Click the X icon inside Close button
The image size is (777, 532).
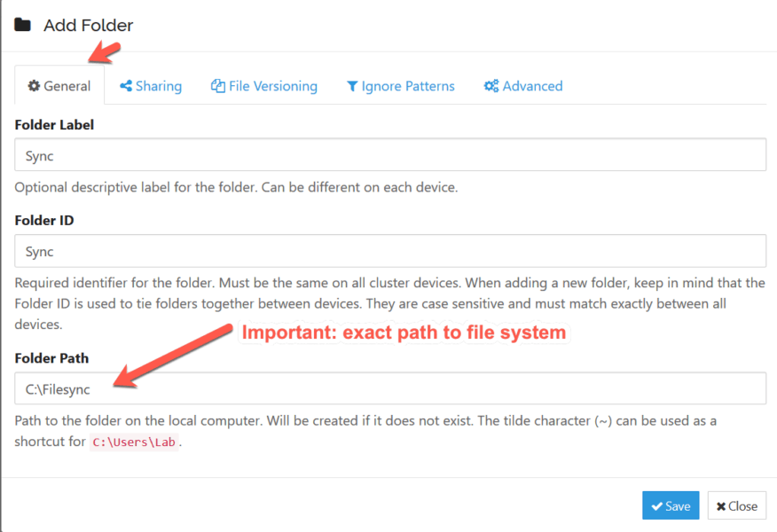[x=720, y=506]
